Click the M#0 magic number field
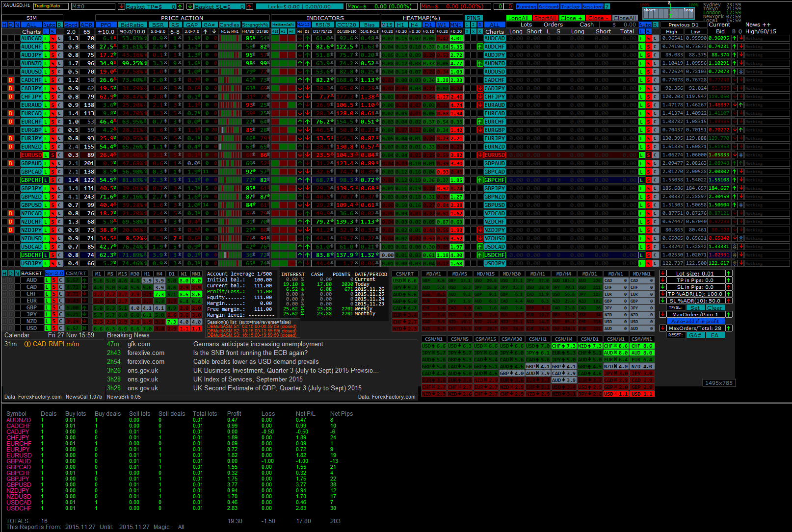Viewport: 792px width, 532px height. (93, 6)
